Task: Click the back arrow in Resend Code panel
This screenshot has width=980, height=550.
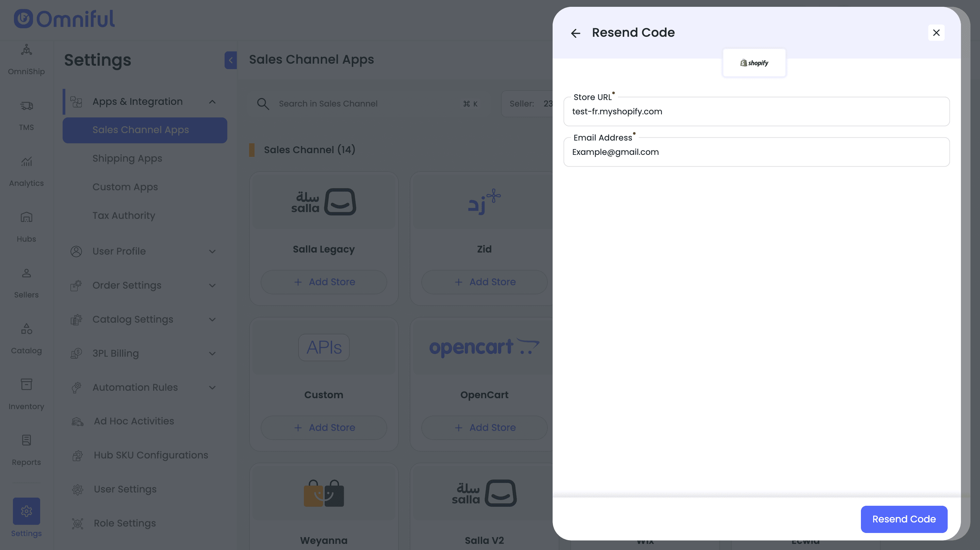Action: tap(575, 33)
